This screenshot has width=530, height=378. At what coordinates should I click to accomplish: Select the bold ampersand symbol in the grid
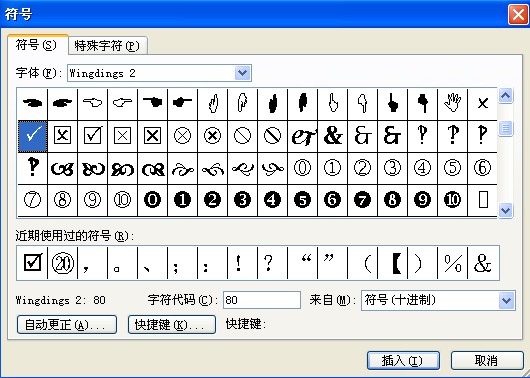[x=332, y=136]
